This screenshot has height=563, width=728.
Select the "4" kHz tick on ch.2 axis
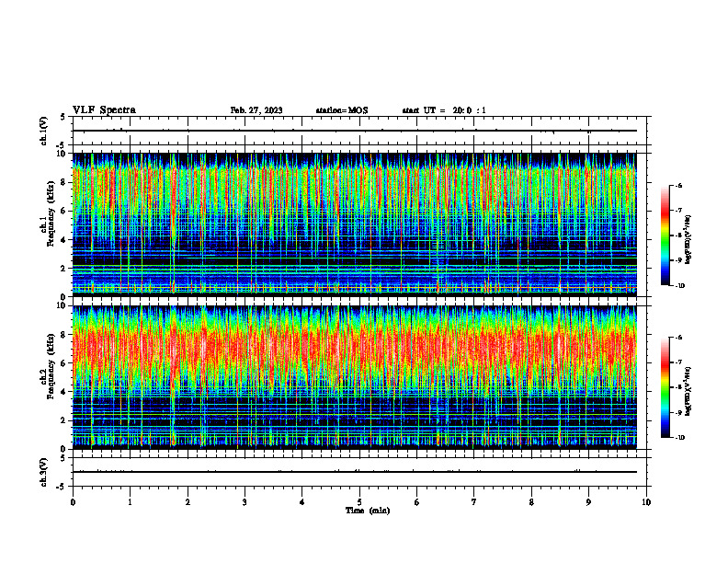pos(64,392)
